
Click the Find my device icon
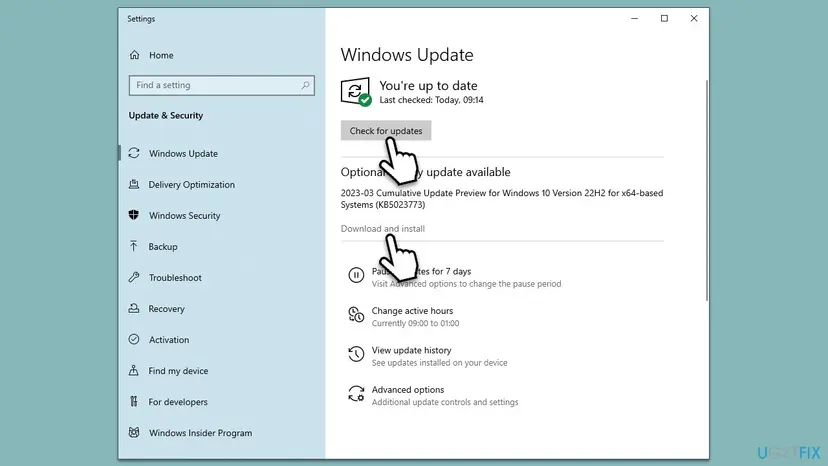coord(134,370)
